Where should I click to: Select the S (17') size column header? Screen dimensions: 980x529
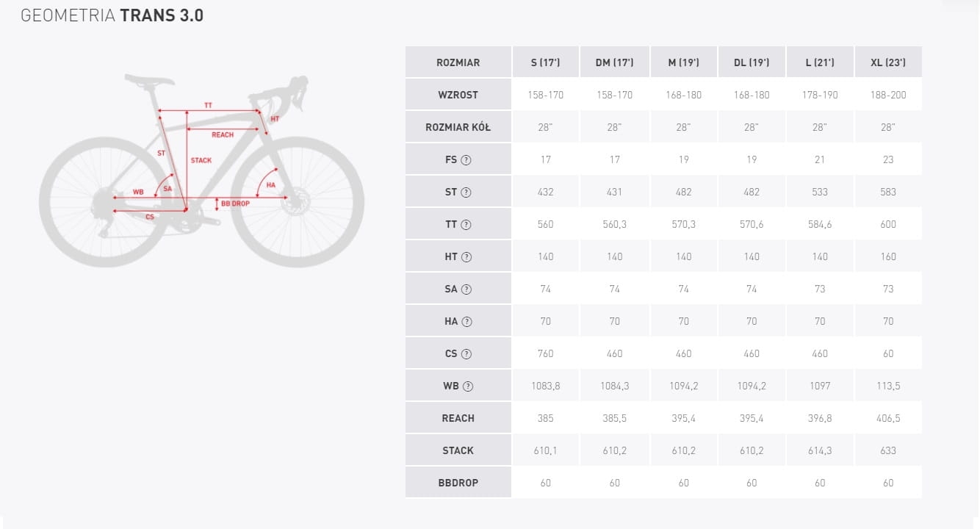point(545,62)
